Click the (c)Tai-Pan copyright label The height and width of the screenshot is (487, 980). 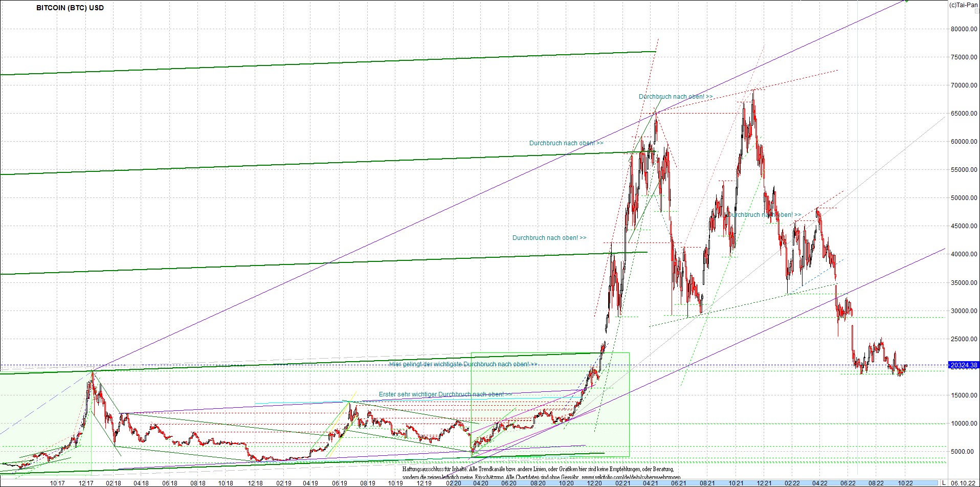click(x=964, y=5)
